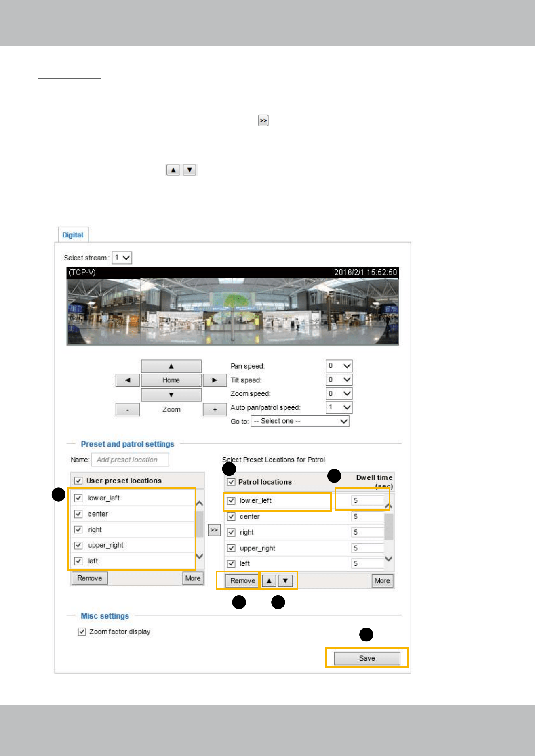Click the timestamp '2016/2/1 15:52:50'
Screen dimensions: 535x756
pyautogui.click(x=366, y=272)
